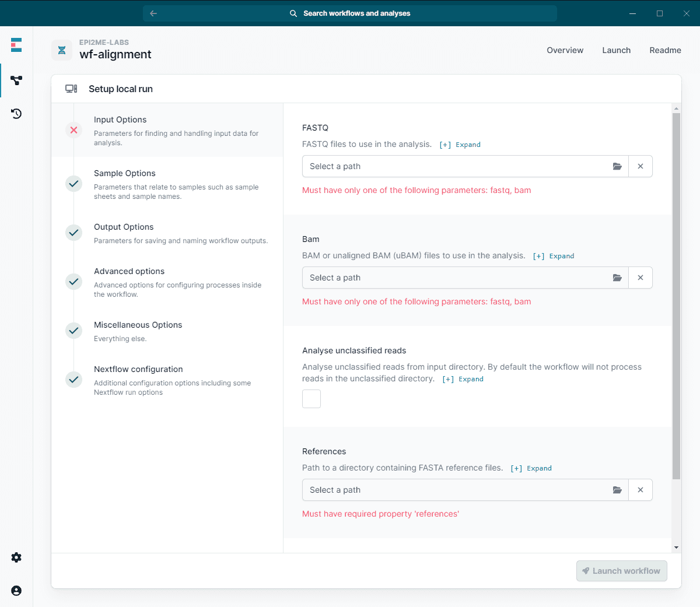Enable the Analyse unclassified reads checkbox
This screenshot has height=607, width=700.
(311, 399)
